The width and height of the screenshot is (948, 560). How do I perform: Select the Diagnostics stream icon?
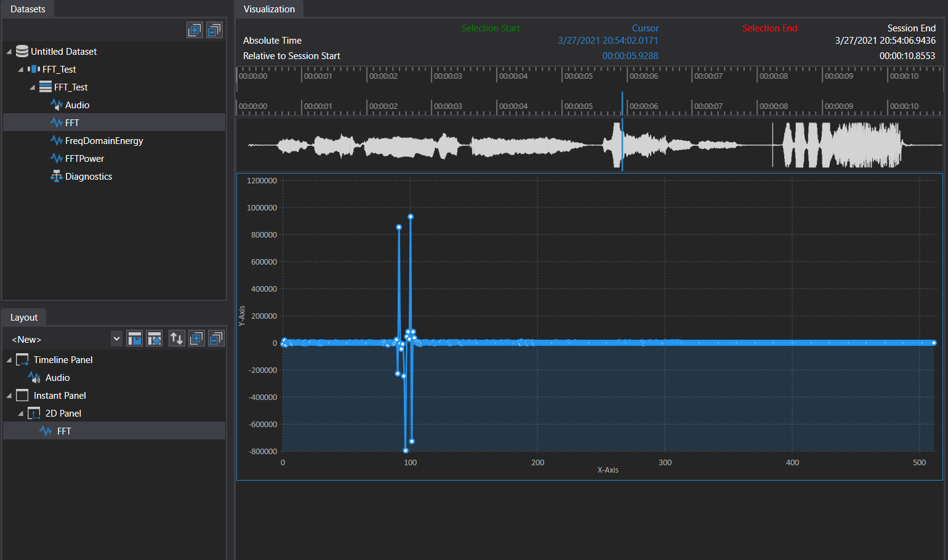click(56, 176)
